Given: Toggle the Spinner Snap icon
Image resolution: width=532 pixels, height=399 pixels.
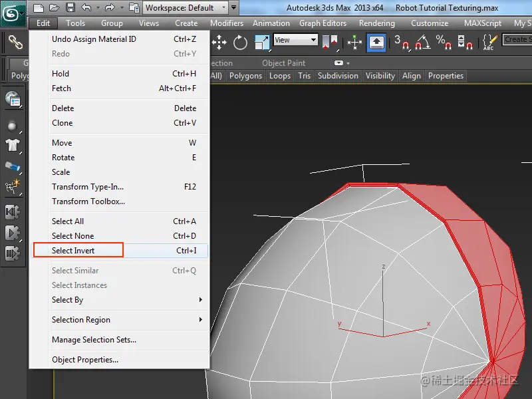Looking at the screenshot, I should tap(465, 43).
